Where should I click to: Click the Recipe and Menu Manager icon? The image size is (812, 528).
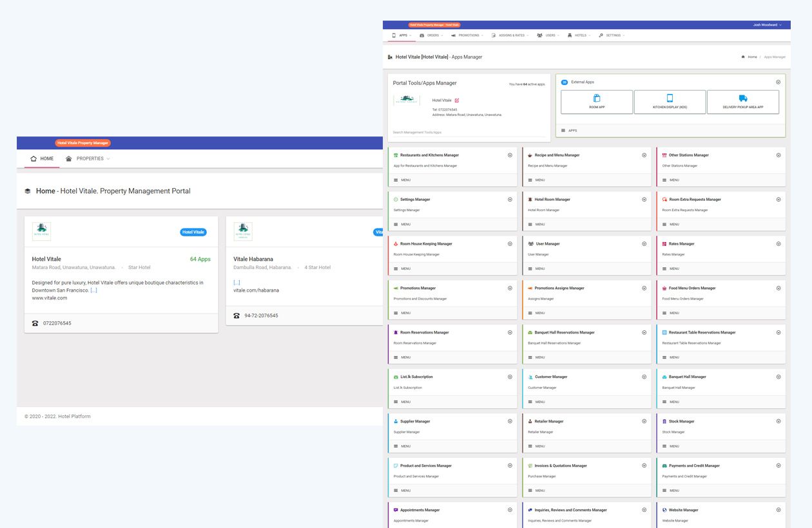[530, 155]
